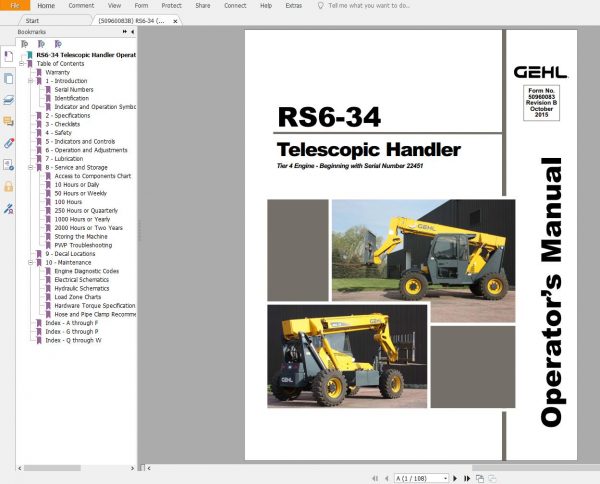
Task: Open the Connect ribbon tab
Action: click(x=235, y=5)
